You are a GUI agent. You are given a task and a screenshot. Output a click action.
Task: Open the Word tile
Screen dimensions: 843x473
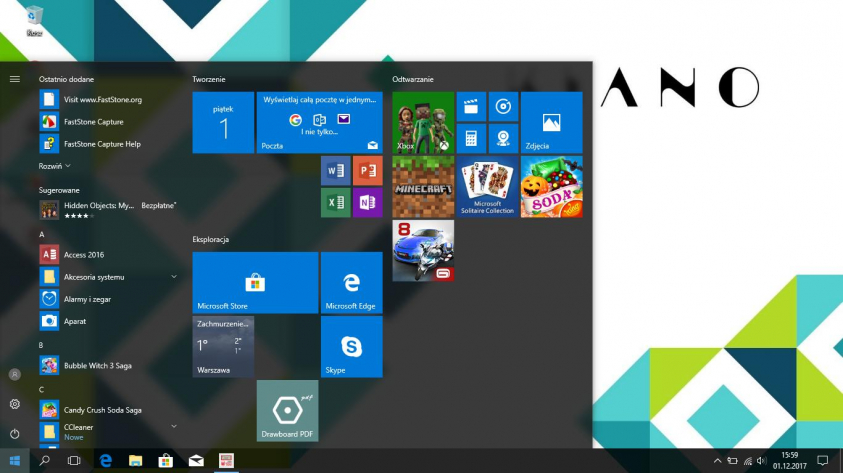(x=334, y=172)
